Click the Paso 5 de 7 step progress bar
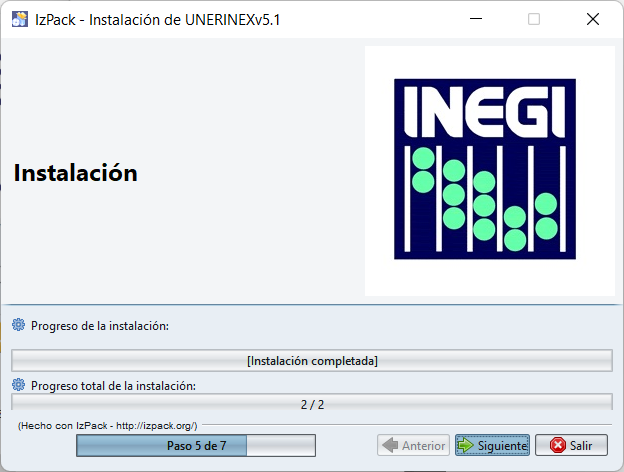 pos(196,445)
